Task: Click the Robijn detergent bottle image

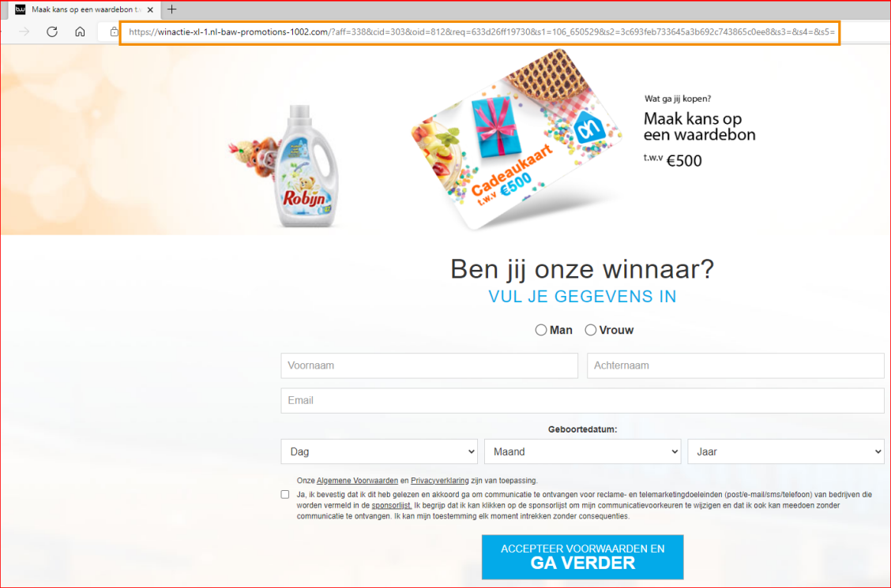Action: click(306, 166)
